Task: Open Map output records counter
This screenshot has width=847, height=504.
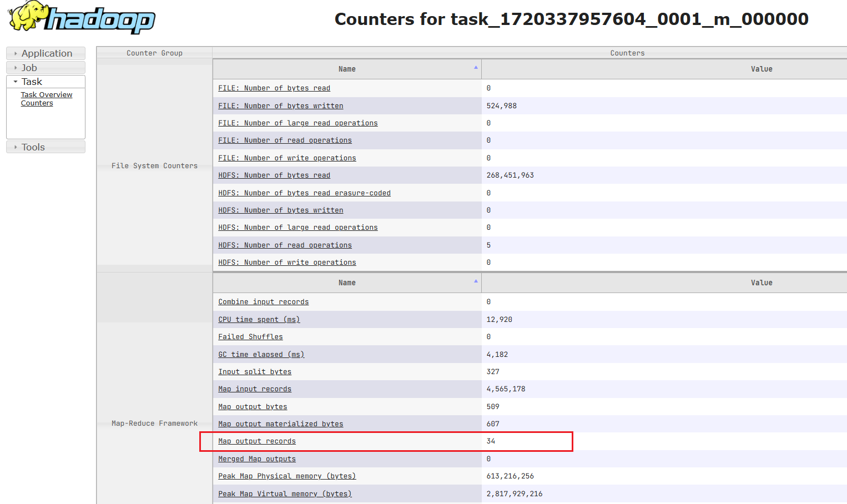Action: pos(256,441)
